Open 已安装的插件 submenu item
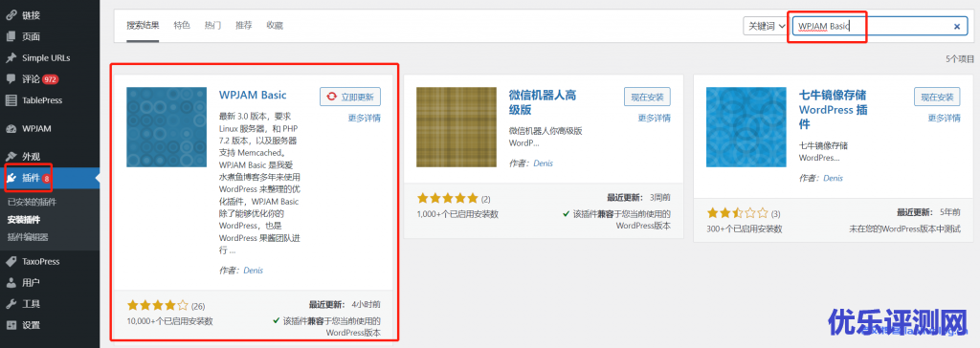 32,202
